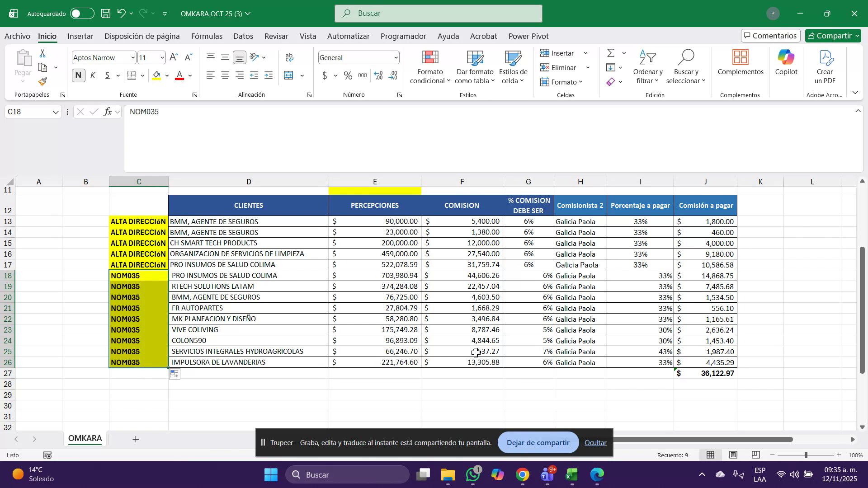The image size is (868, 488).
Task: Expand the OMKARA OCT 25 (3) title menu
Action: [248, 14]
